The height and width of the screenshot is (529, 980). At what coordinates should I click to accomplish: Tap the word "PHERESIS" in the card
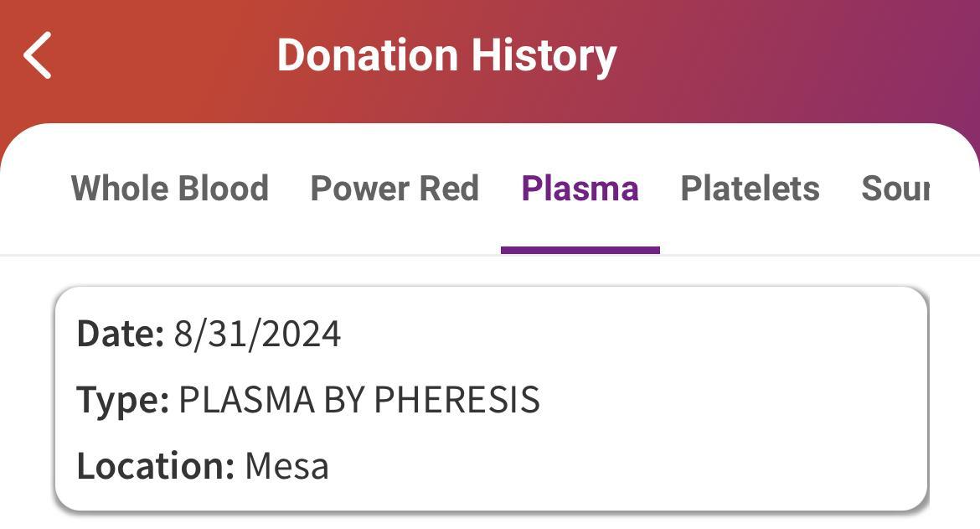(456, 399)
